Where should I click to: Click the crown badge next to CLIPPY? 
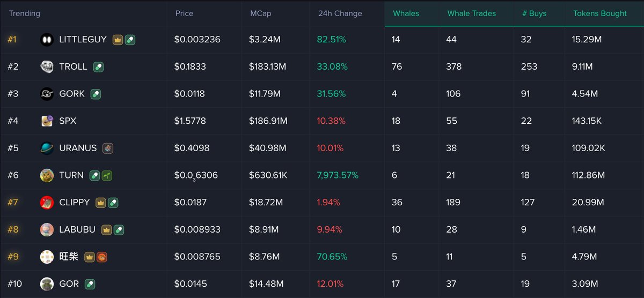pos(100,203)
